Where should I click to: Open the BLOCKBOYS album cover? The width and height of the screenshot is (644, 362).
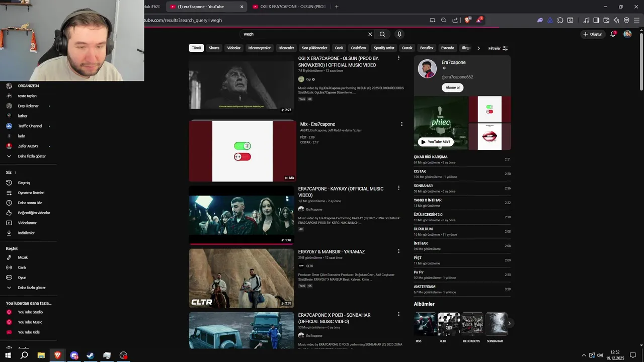pos(473,324)
